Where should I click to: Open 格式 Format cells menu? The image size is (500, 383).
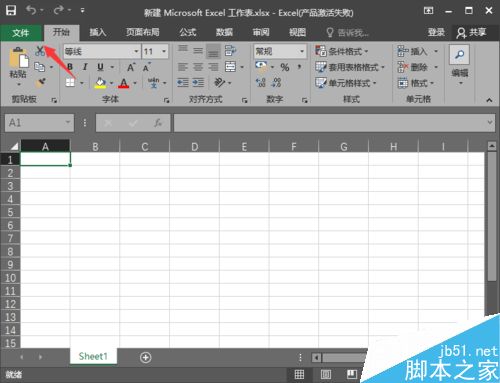(x=415, y=83)
